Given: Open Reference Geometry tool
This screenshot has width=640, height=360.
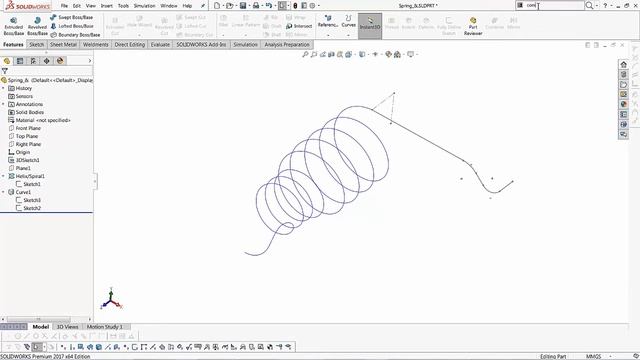Looking at the screenshot, I should pos(328,21).
